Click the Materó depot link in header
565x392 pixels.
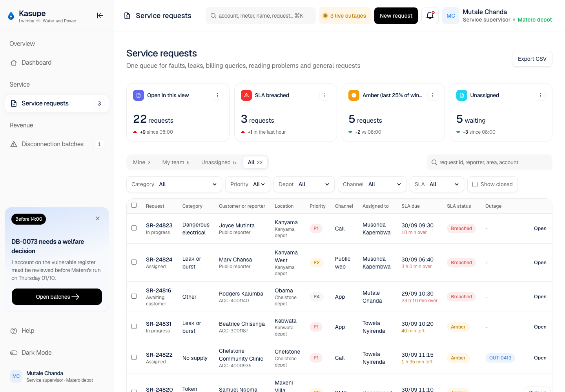click(x=534, y=20)
